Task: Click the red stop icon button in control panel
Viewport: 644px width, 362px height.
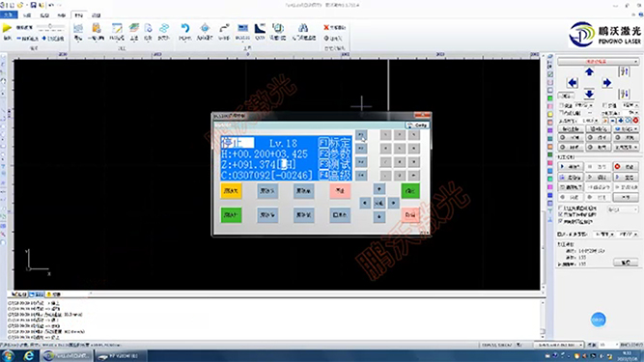Action: click(625, 166)
